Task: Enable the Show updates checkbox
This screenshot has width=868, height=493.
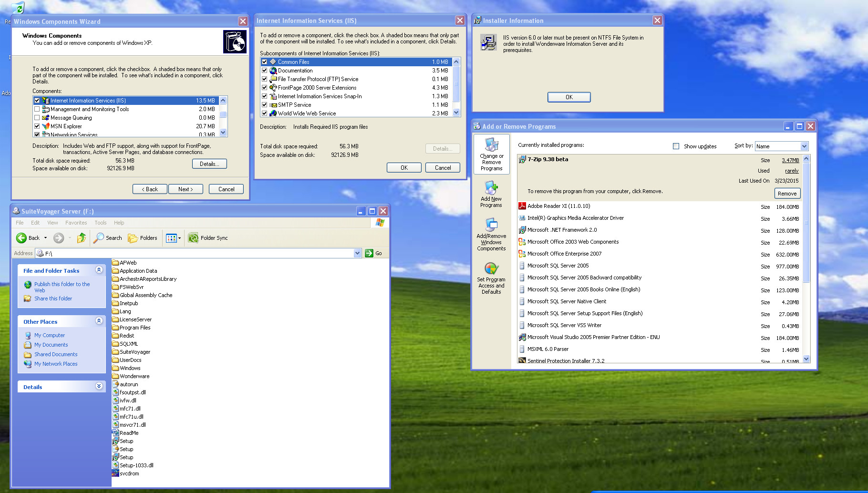Action: coord(676,146)
